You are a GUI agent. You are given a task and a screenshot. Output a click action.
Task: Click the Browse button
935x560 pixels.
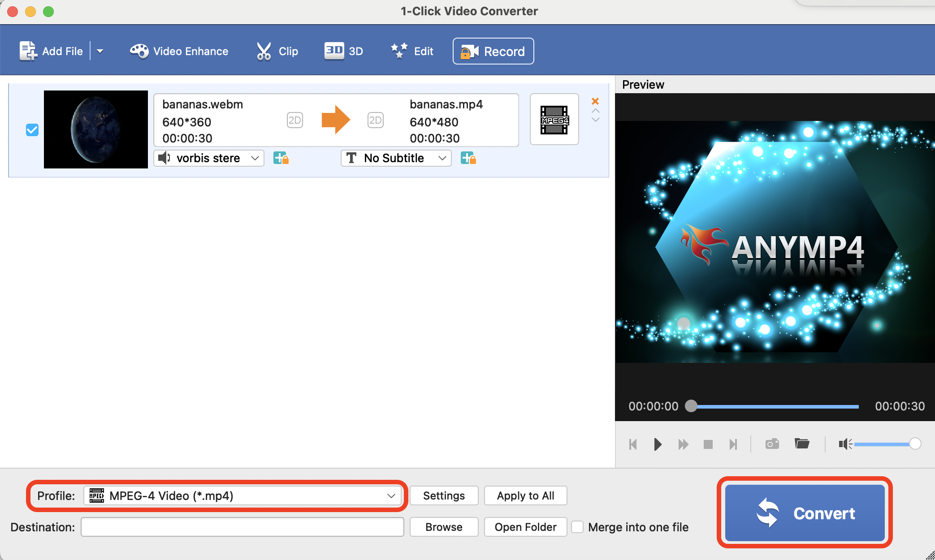click(x=444, y=527)
